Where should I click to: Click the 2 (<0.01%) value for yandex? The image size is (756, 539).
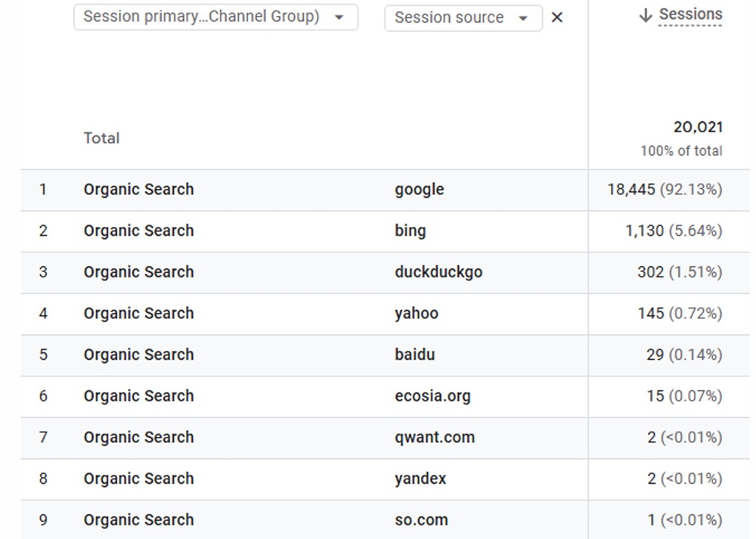tap(685, 479)
